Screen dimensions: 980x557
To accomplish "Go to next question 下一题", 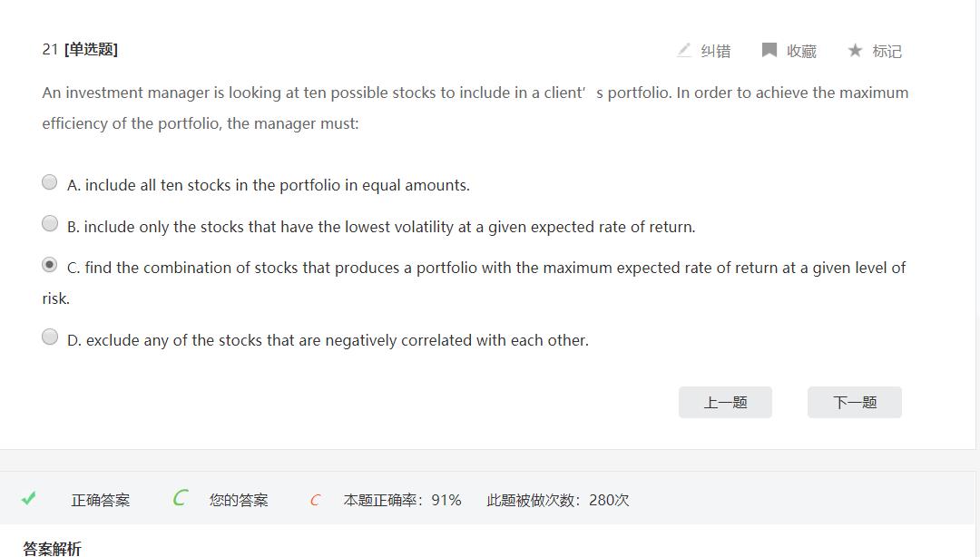I will 855,403.
